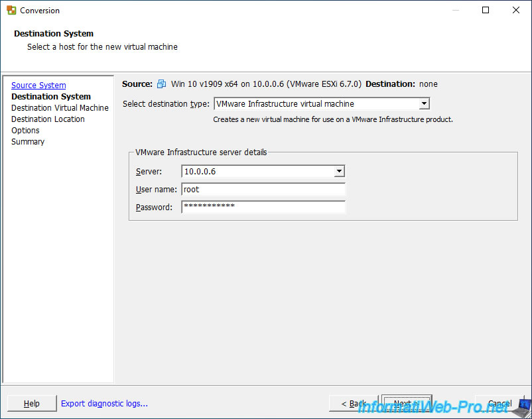This screenshot has width=532, height=419.
Task: Select the Options wizard step
Action: coord(25,130)
